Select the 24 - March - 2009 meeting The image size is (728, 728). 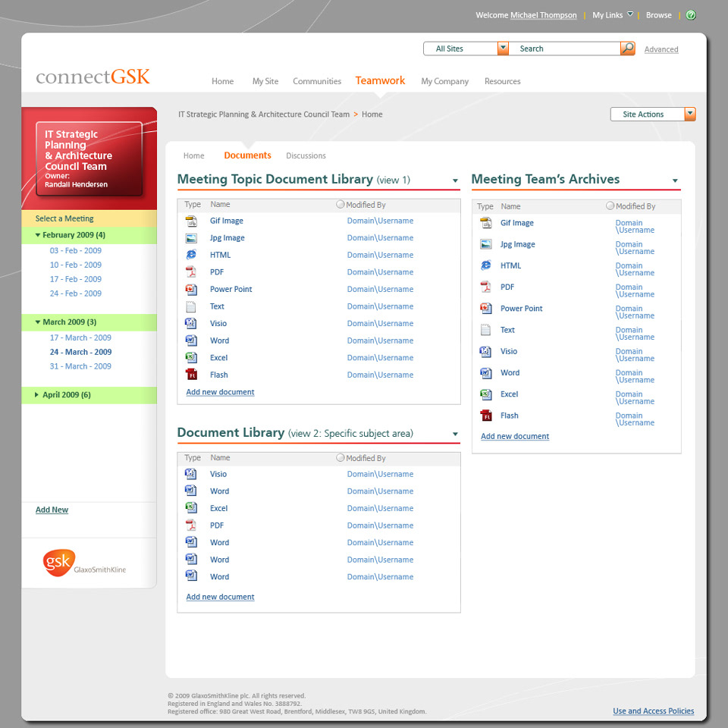point(81,352)
